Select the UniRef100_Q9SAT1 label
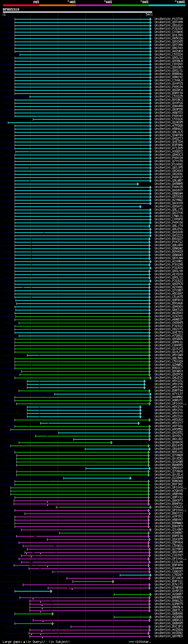This screenshot has width=188, height=644. 169,207
